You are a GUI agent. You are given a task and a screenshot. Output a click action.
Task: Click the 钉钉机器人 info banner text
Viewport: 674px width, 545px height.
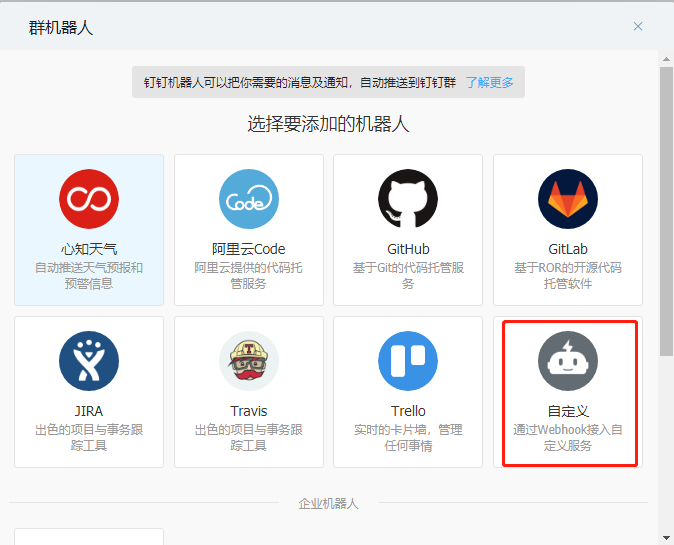[x=300, y=82]
